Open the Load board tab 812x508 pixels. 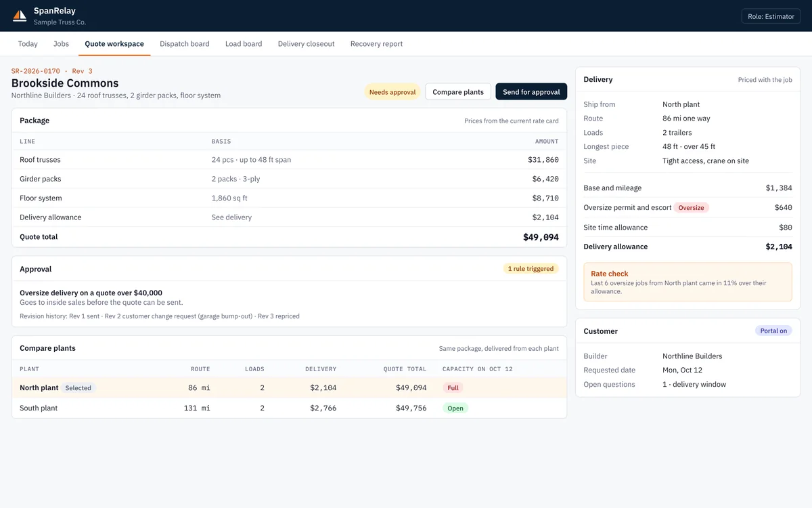click(x=244, y=44)
